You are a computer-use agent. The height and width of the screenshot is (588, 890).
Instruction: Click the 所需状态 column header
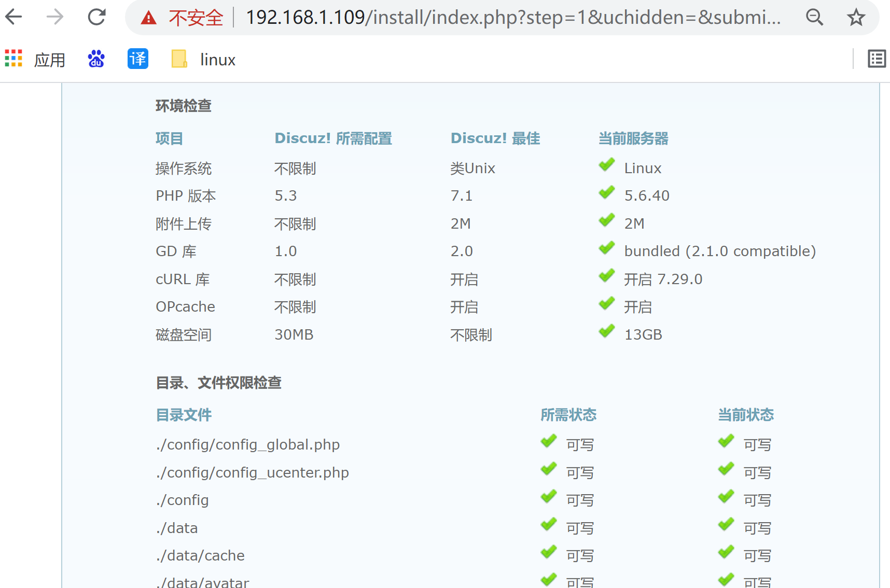click(568, 415)
